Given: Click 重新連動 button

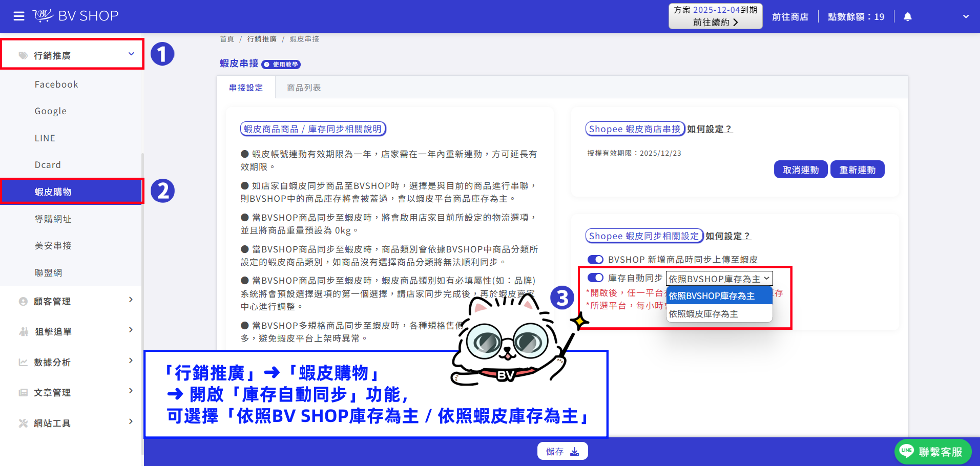Looking at the screenshot, I should point(858,170).
